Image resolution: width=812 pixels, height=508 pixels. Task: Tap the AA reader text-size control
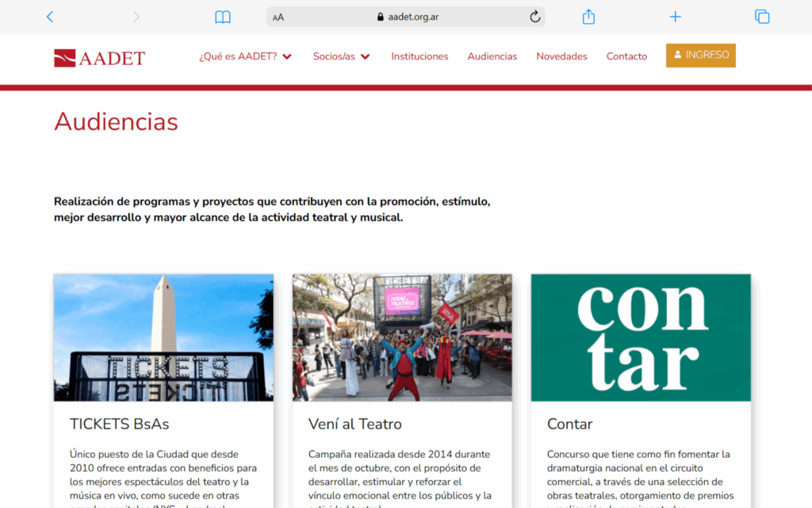278,17
